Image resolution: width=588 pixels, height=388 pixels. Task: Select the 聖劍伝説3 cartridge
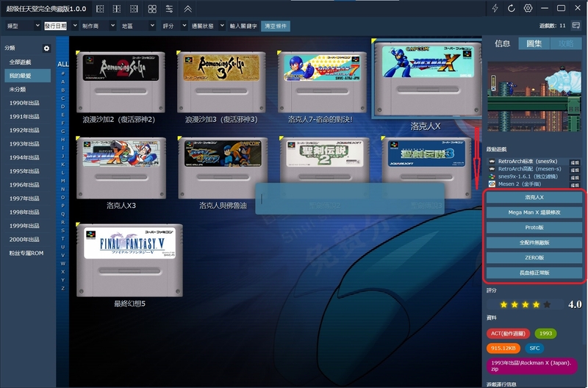point(426,168)
